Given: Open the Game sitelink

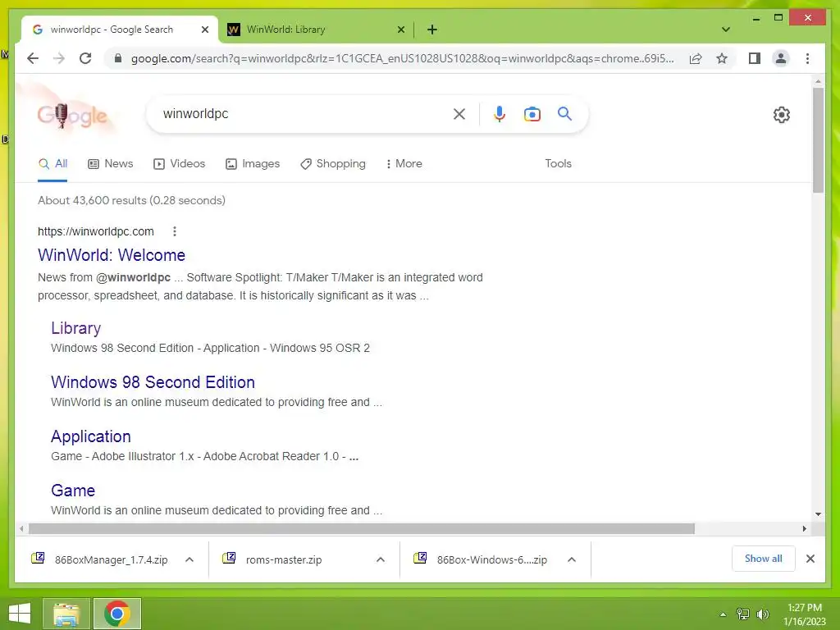Looking at the screenshot, I should tap(73, 491).
